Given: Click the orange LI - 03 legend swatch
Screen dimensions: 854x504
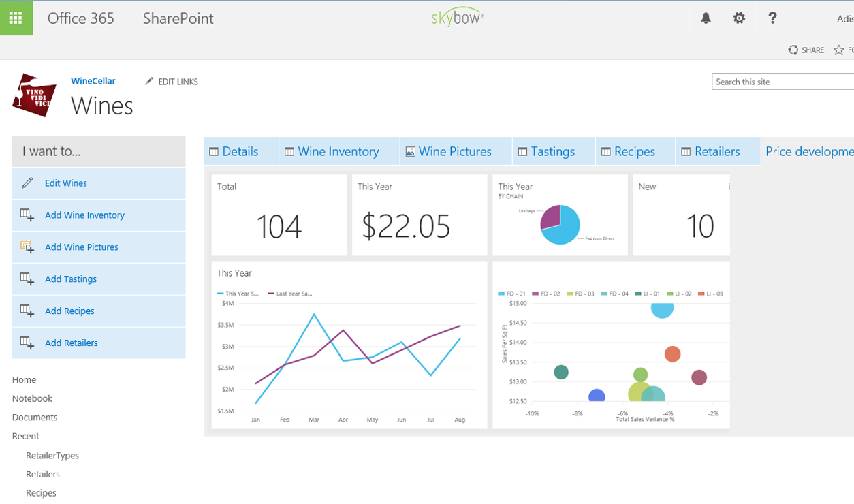Looking at the screenshot, I should (x=701, y=294).
